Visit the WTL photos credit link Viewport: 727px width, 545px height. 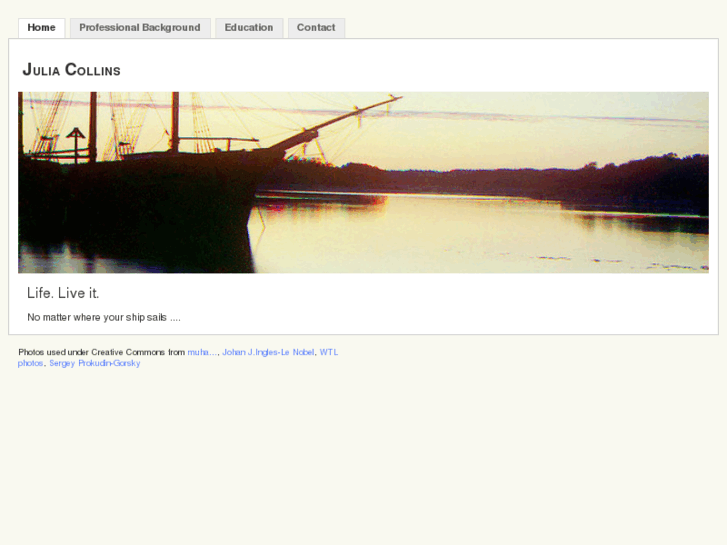(329, 352)
